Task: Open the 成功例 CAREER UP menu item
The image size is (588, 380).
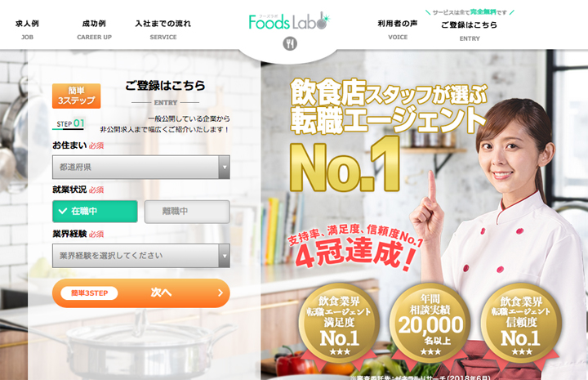Action: [94, 29]
